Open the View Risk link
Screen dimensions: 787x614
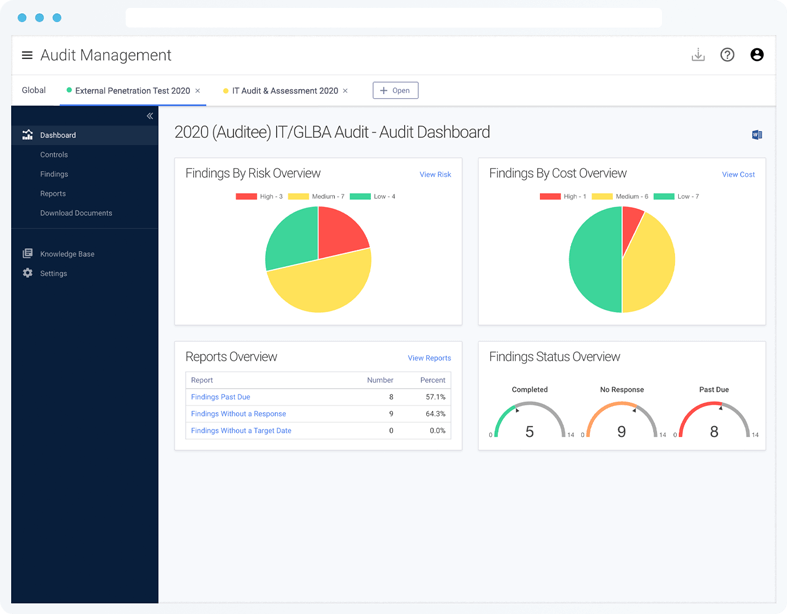point(435,175)
